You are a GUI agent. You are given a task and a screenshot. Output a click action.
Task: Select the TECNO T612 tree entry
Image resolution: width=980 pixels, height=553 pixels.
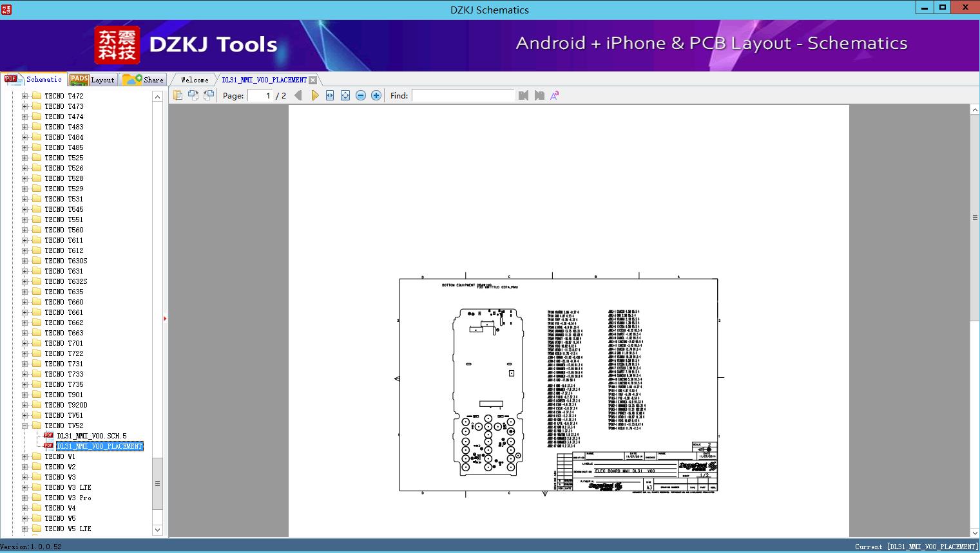coord(64,250)
